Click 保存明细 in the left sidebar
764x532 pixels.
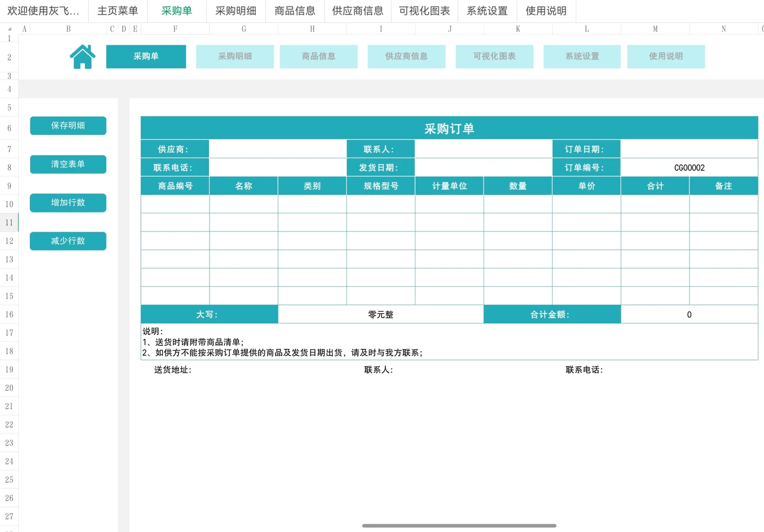(68, 126)
